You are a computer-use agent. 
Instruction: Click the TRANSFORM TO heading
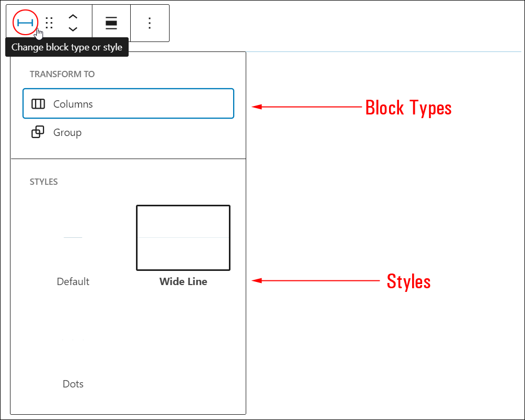click(x=62, y=74)
